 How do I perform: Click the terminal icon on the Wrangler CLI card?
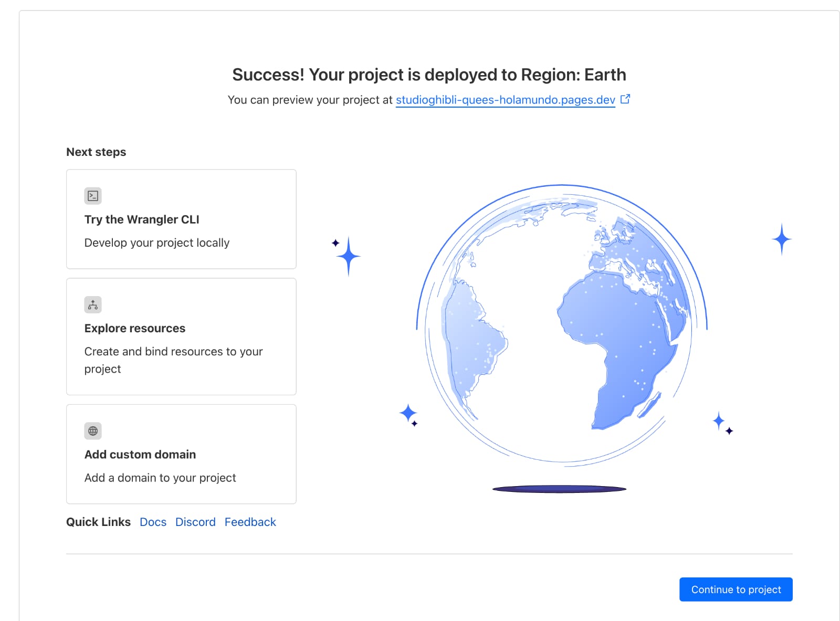coord(93,195)
